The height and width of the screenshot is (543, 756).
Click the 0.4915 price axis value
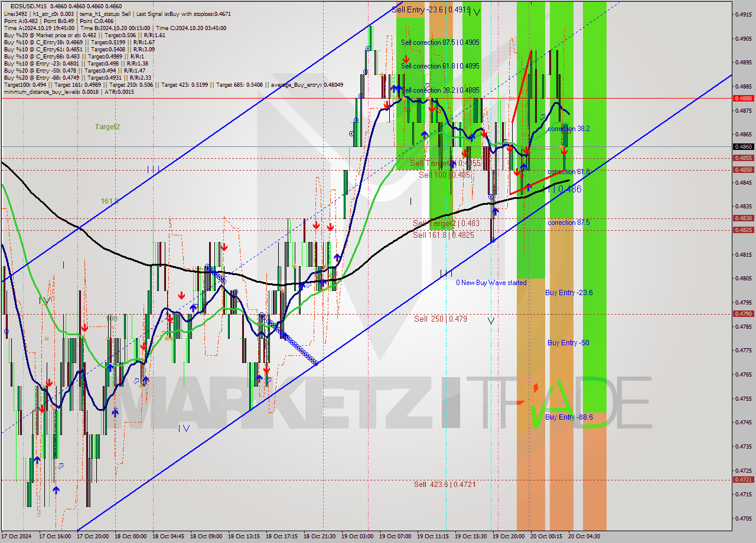(x=743, y=15)
